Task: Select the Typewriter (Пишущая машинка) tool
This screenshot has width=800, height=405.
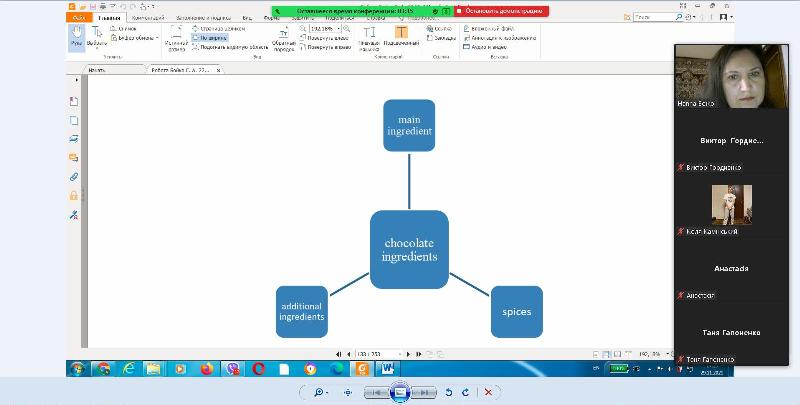Action: [369, 39]
